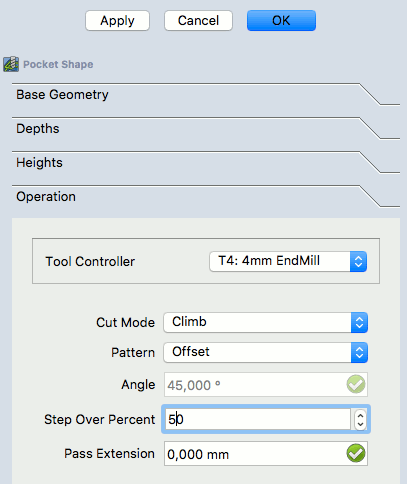
Task: Click the Pocket Shape title label
Action: (58, 64)
